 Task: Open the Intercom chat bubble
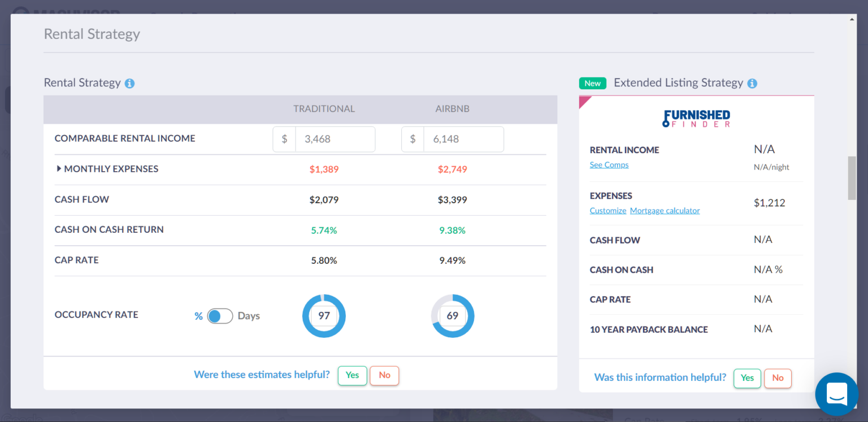pos(836,394)
